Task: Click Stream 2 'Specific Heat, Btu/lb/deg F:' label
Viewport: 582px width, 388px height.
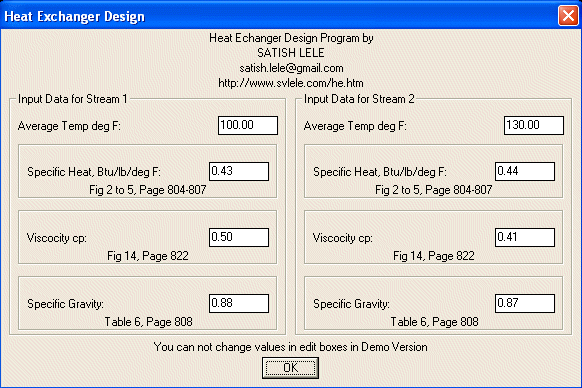Action: pos(380,172)
